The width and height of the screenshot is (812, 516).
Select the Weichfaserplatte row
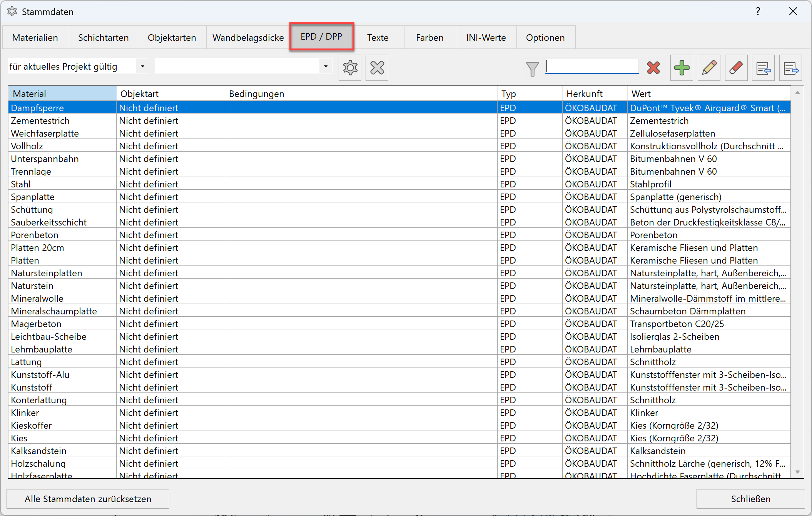[x=399, y=134]
